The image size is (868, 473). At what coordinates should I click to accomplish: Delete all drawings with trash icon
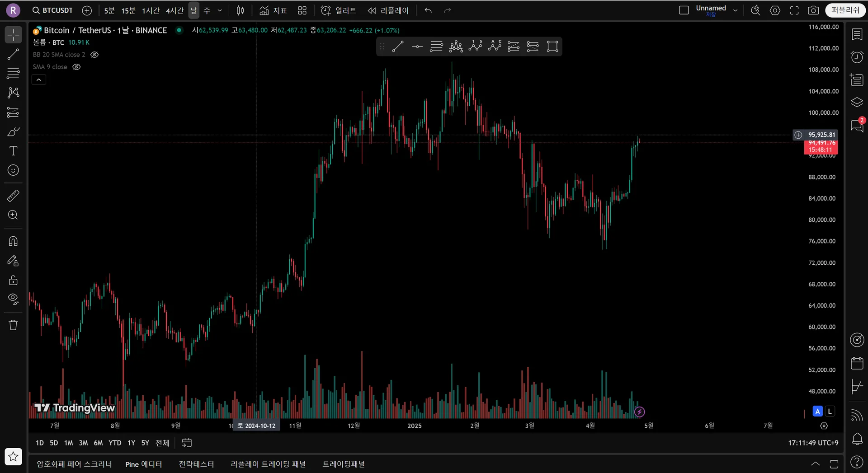(13, 325)
